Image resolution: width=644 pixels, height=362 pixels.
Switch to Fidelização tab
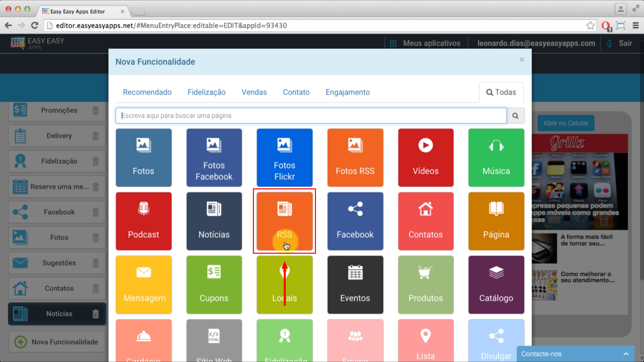point(207,92)
